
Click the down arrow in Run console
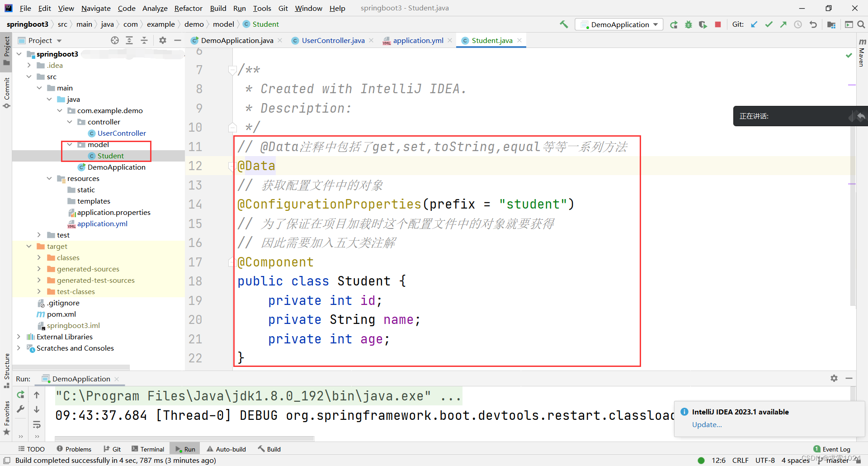tap(37, 409)
